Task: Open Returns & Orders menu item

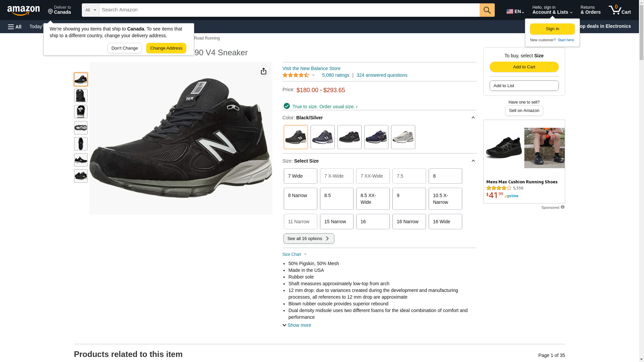Action: tap(590, 10)
